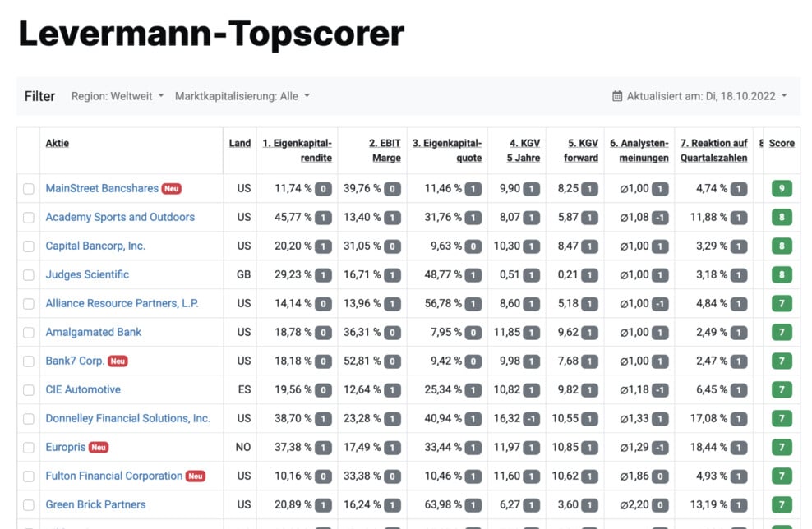
Task: Sort by 5. KGV forward column header
Action: click(x=581, y=150)
